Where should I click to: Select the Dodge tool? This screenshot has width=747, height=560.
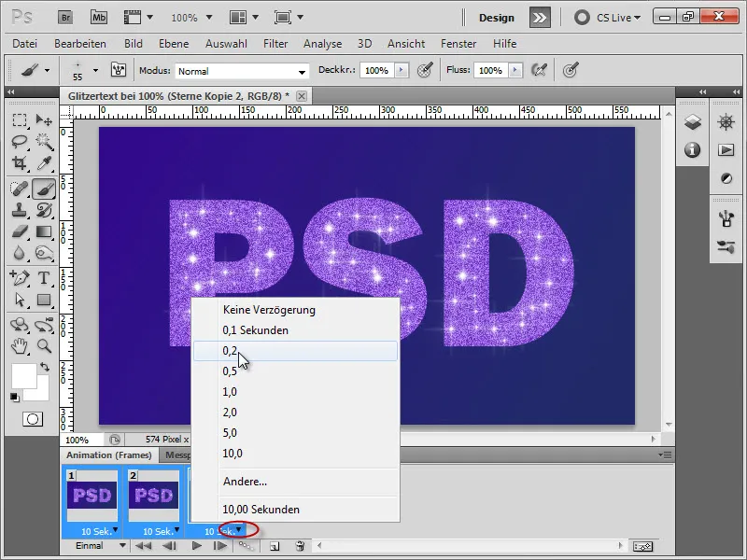coord(44,252)
